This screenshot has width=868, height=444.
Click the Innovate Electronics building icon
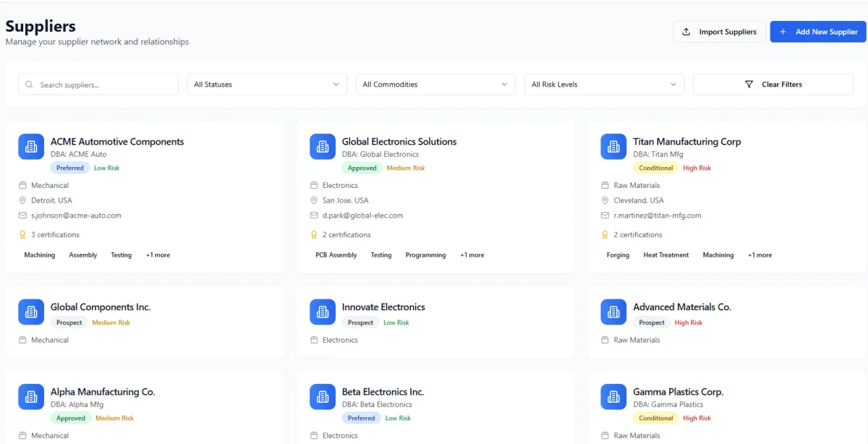323,312
